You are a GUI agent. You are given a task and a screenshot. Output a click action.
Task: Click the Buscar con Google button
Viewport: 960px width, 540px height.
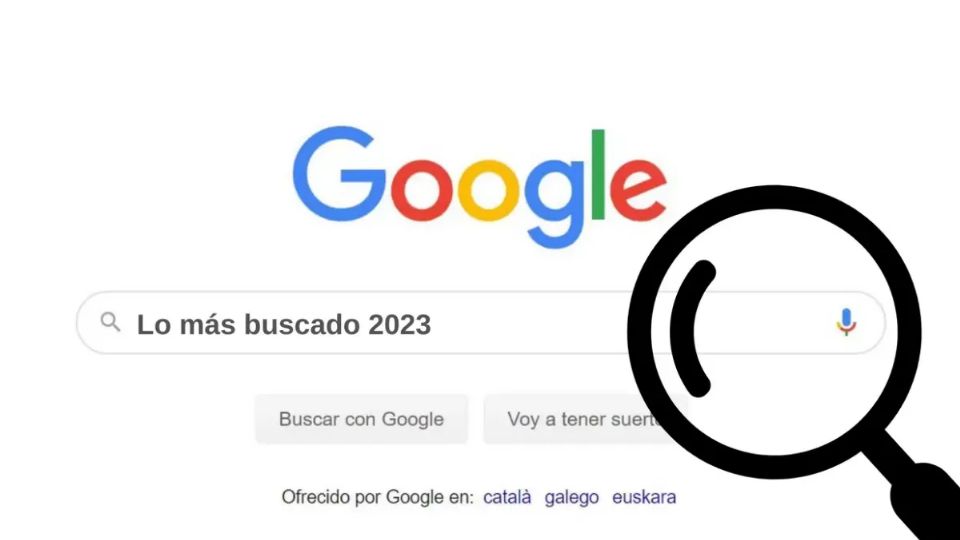click(361, 419)
